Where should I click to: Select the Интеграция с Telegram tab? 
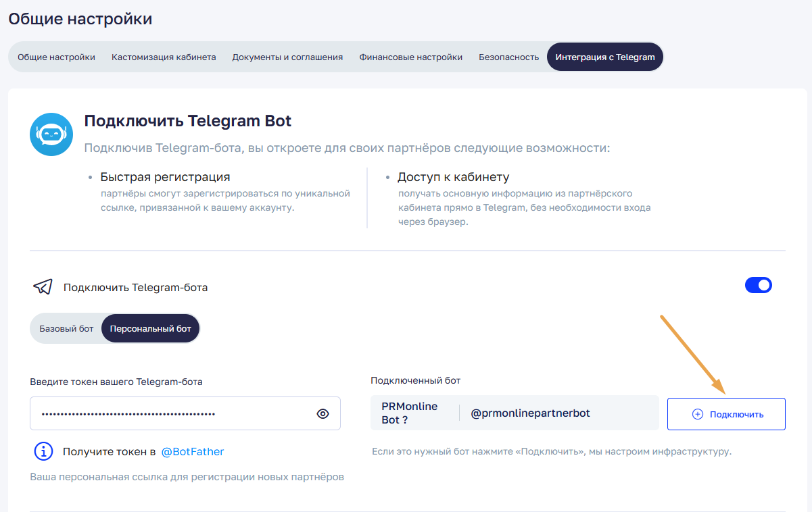604,57
